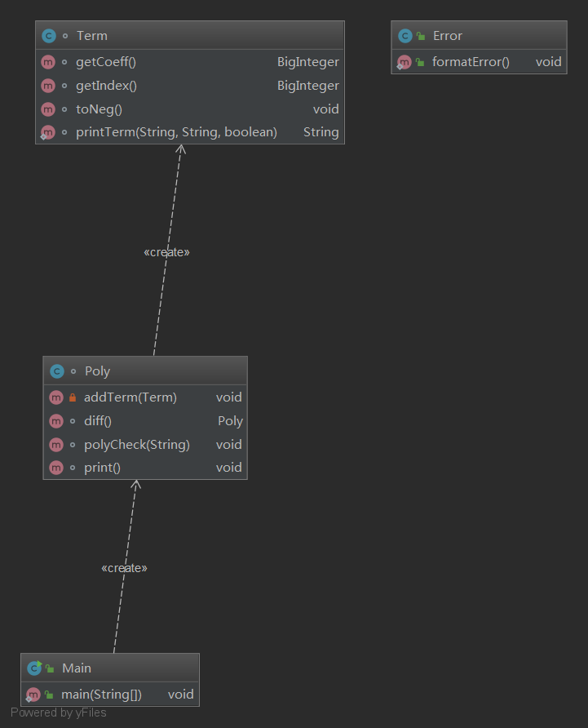Viewport: 588px width, 728px height.
Task: Click the polyCheck(String) method
Action: [136, 445]
